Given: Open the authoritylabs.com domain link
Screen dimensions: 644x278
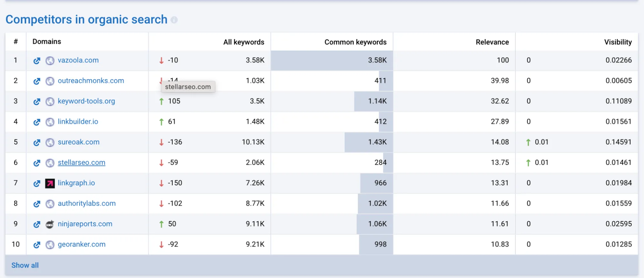Looking at the screenshot, I should (x=87, y=203).
